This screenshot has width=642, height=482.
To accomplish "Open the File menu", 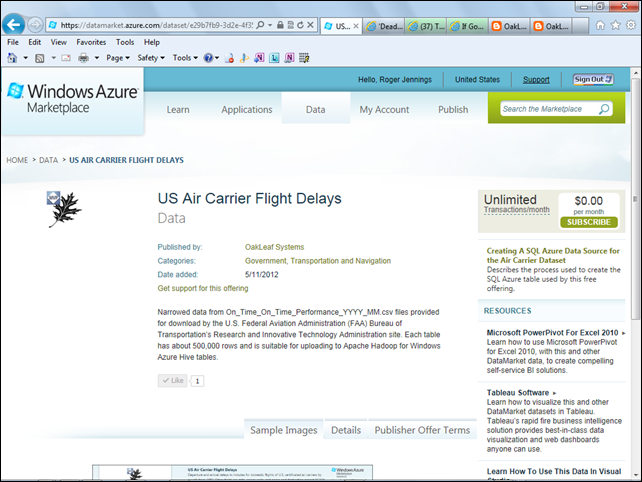I will point(13,42).
